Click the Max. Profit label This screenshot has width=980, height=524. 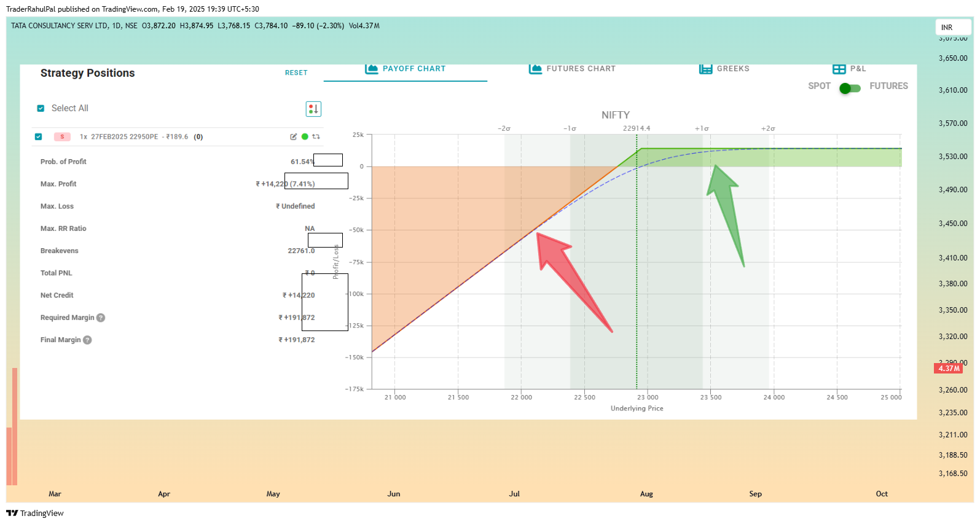pos(58,184)
